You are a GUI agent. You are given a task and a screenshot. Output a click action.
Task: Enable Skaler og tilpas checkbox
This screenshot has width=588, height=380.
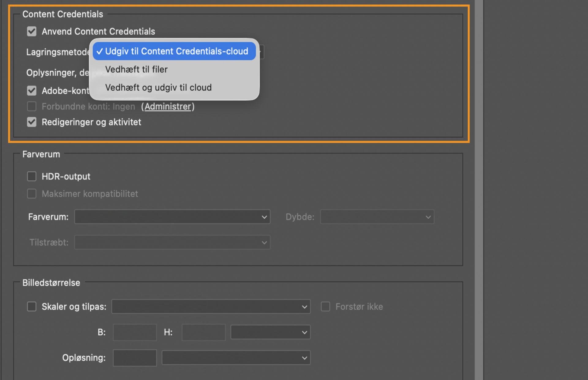click(32, 307)
